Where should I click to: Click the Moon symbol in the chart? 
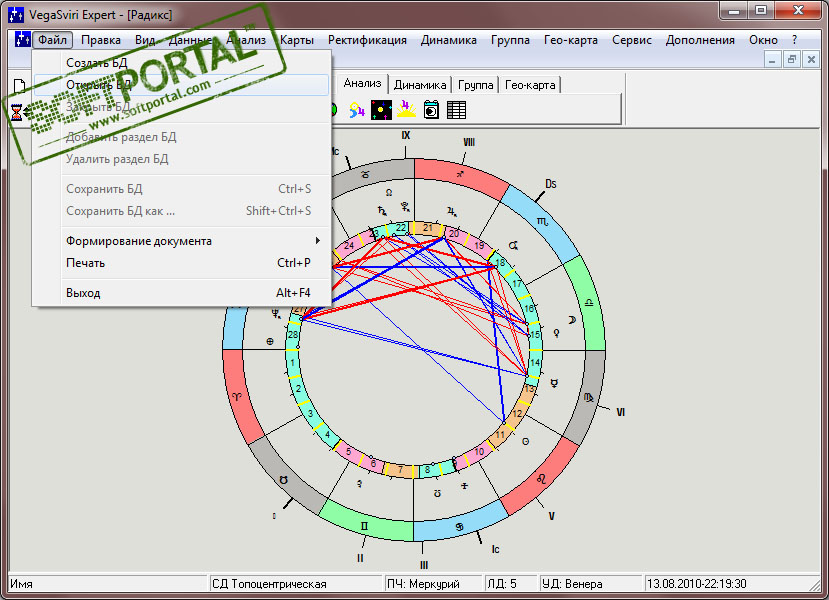click(x=572, y=320)
